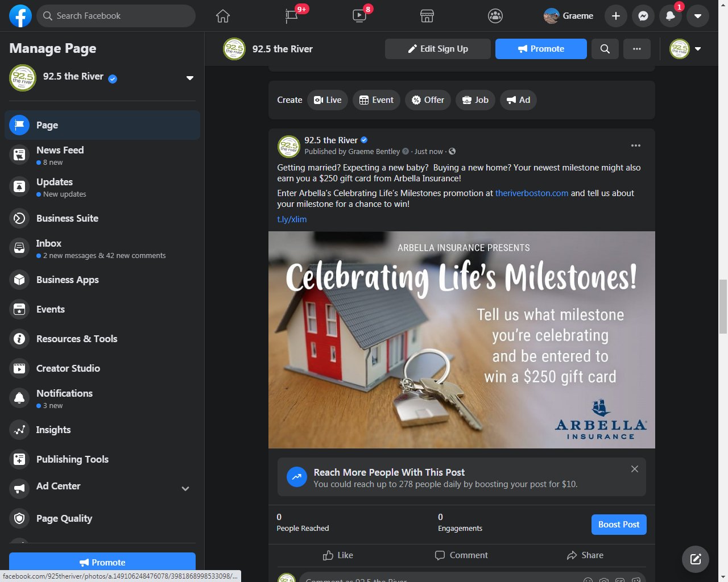Open the Pages flag icon
728x582 pixels.
291,16
